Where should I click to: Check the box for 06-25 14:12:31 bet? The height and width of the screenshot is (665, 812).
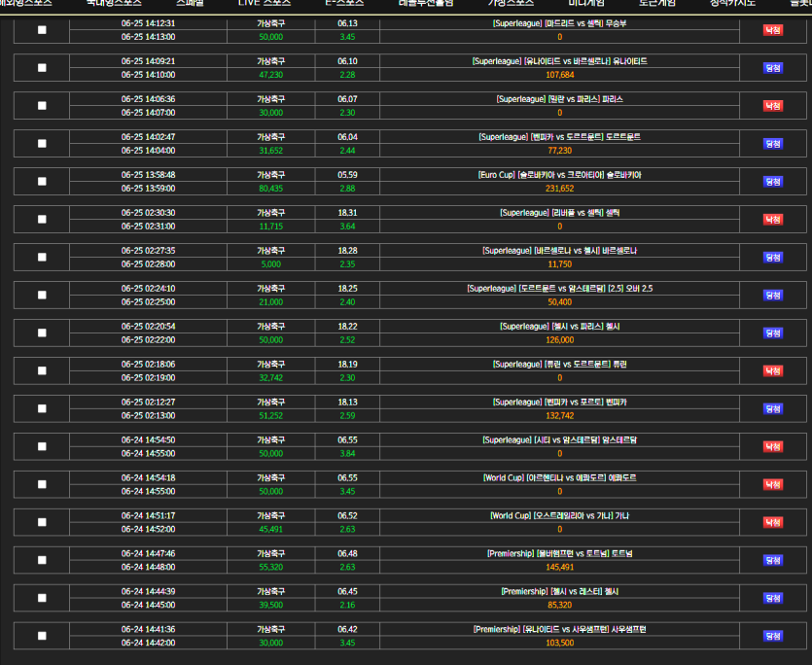click(x=42, y=30)
